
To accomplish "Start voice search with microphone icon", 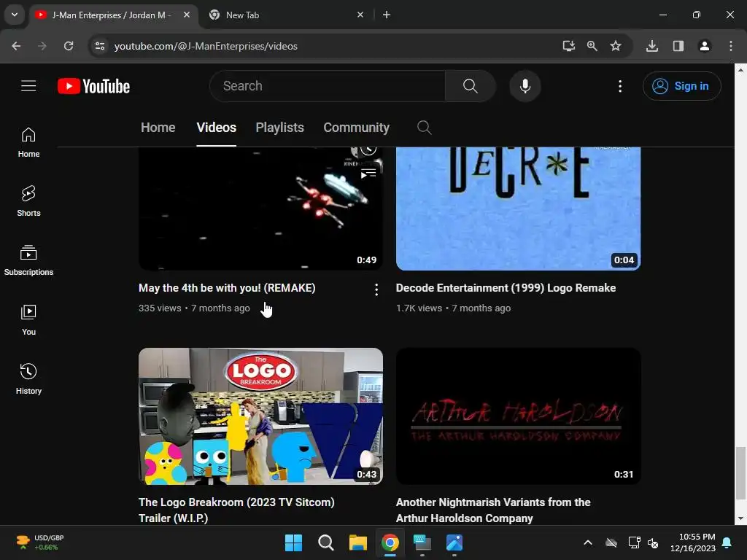I will pyautogui.click(x=525, y=86).
